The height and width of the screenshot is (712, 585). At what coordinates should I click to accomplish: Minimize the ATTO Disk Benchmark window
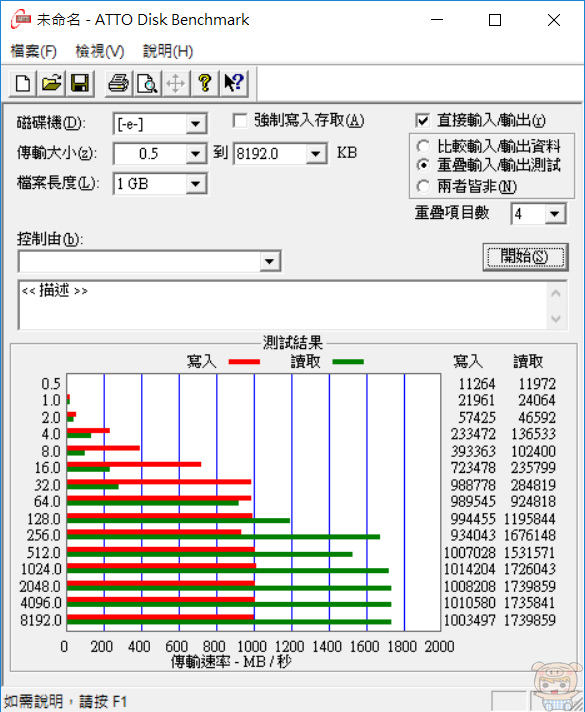click(x=437, y=20)
